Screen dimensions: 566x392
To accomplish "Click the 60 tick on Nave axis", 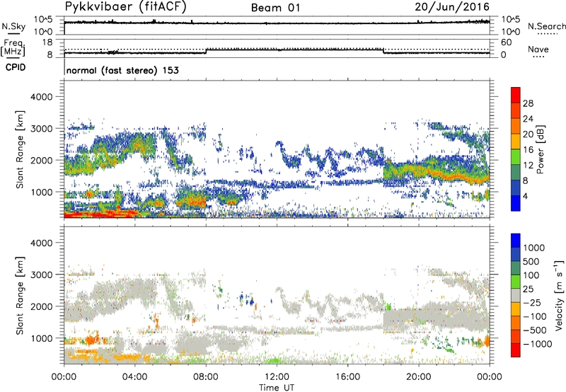I will [506, 42].
